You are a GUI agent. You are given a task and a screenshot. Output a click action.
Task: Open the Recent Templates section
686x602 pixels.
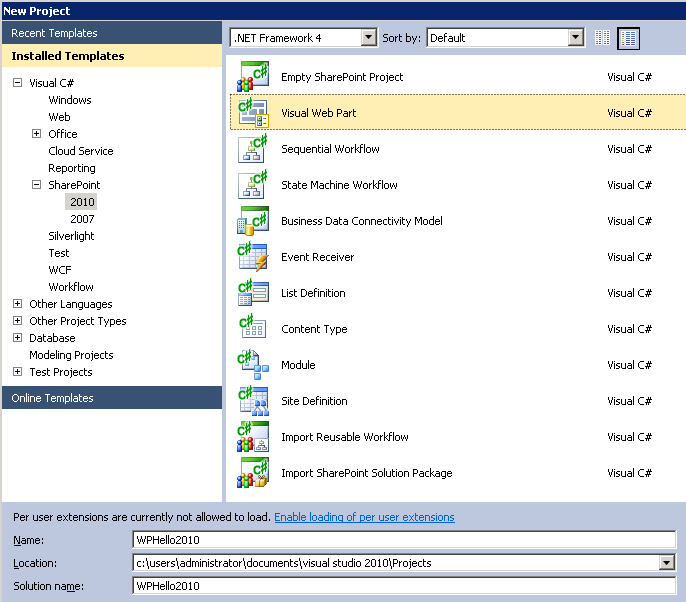(x=112, y=33)
